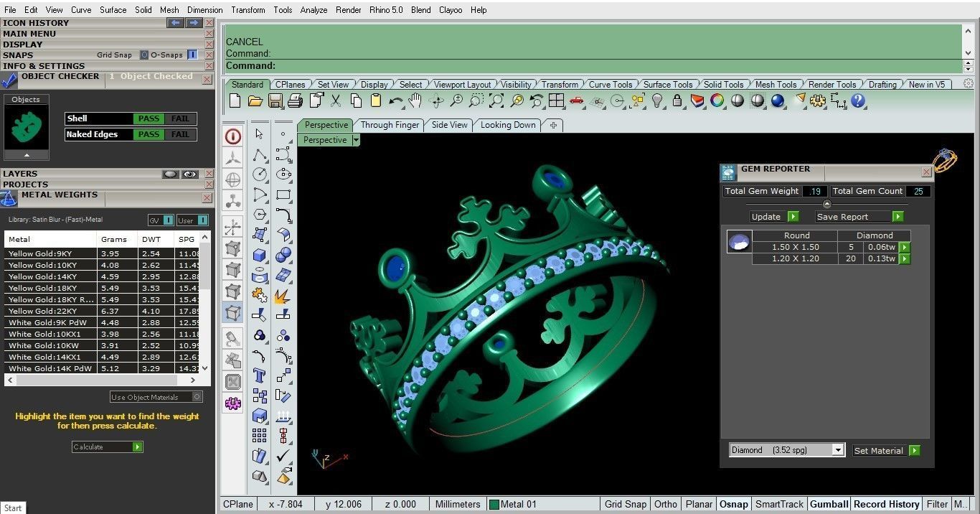Viewport: 980px width, 514px height.
Task: Toggle SmartTrack in the status bar
Action: coord(779,504)
